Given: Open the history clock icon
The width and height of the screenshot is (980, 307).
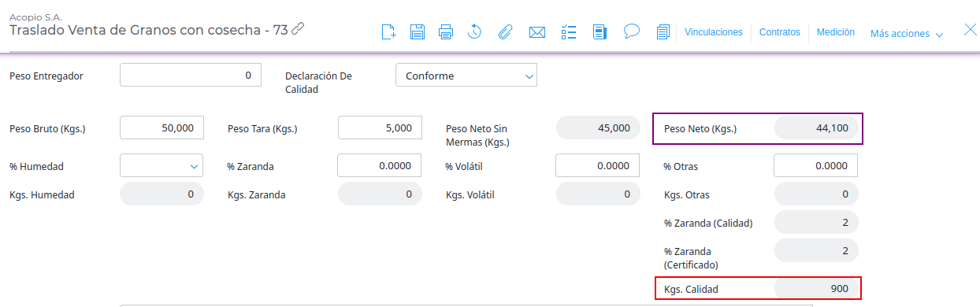Looking at the screenshot, I should coord(474,32).
